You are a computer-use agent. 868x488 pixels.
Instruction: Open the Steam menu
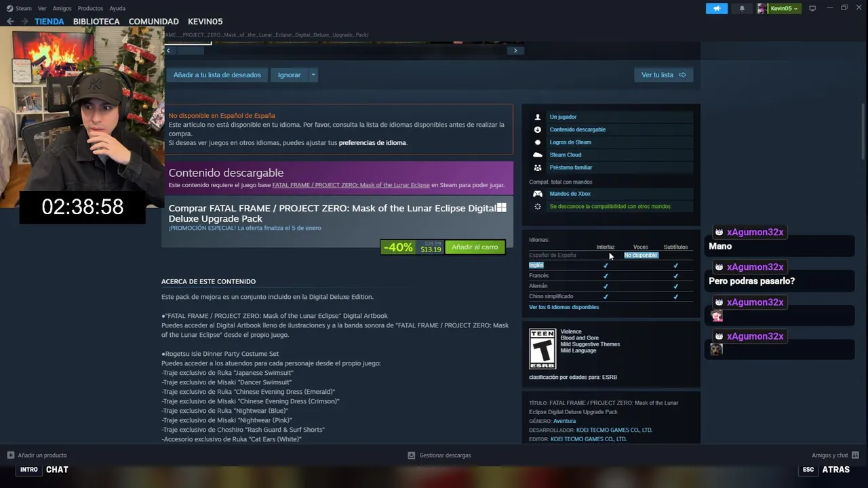(24, 8)
